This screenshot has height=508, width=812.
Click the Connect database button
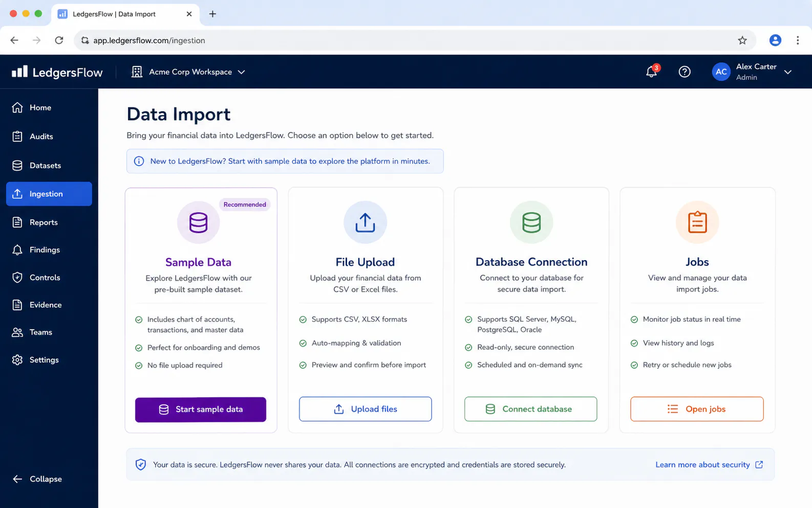[x=530, y=409]
